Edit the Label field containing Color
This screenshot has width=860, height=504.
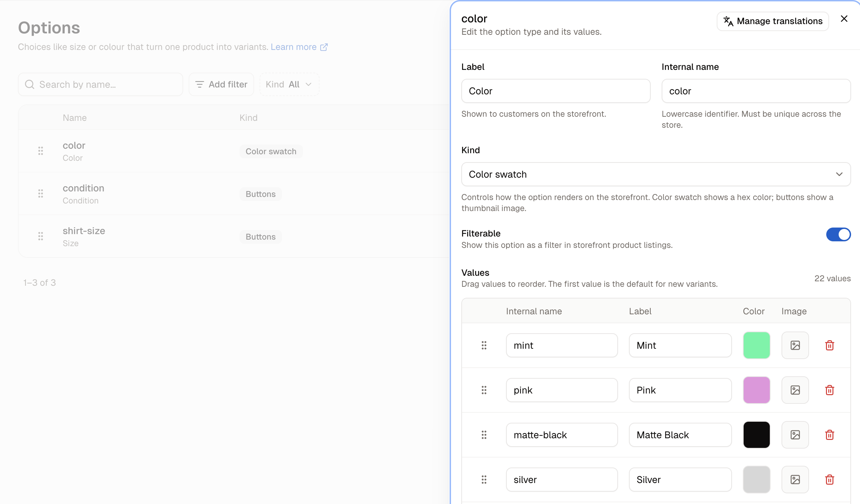coord(556,91)
